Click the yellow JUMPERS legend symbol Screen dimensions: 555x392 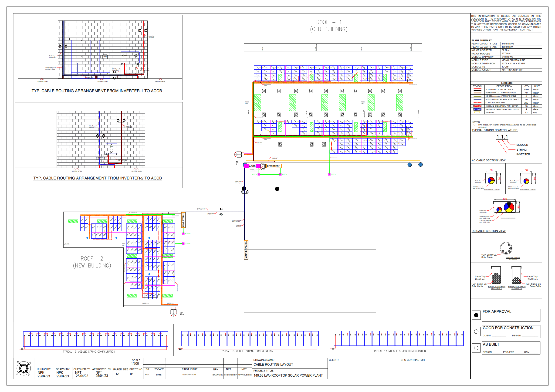click(x=477, y=113)
